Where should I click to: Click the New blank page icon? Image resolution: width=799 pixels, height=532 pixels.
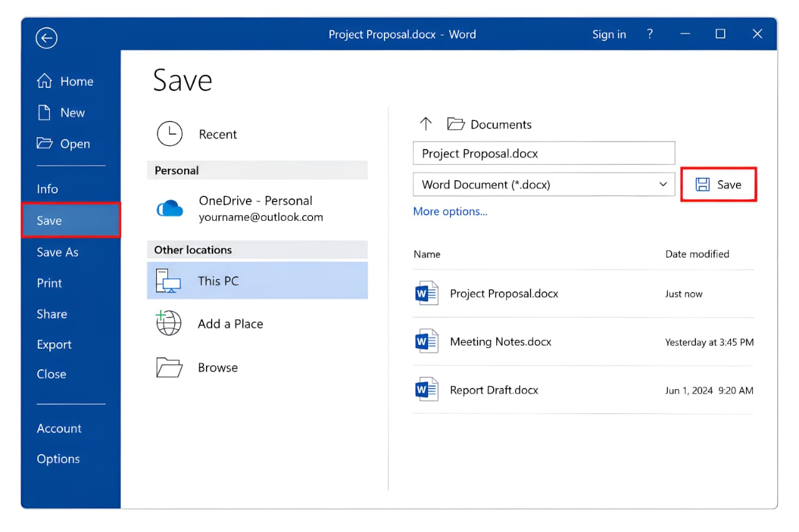click(x=44, y=112)
